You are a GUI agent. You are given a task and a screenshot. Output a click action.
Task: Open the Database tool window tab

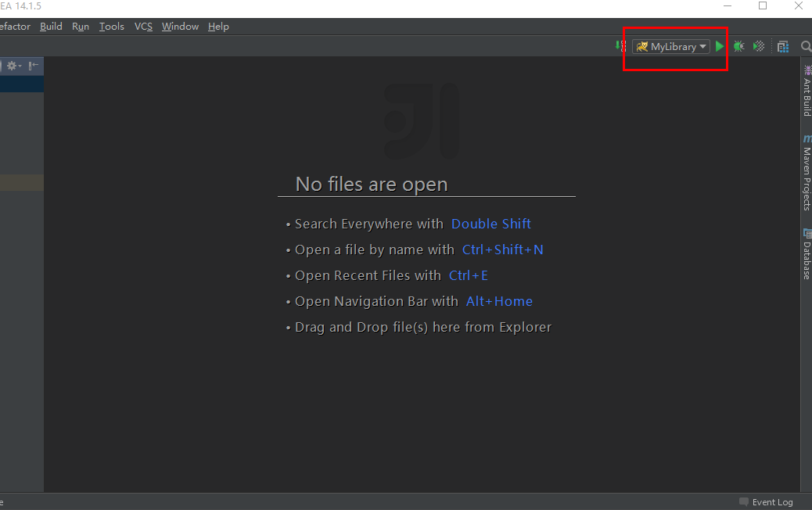click(807, 253)
